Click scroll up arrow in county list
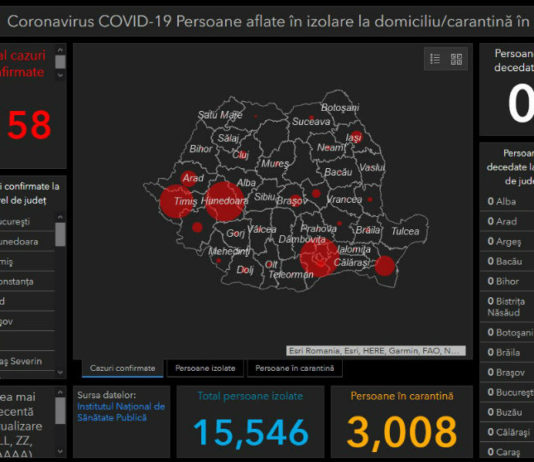 click(x=60, y=217)
